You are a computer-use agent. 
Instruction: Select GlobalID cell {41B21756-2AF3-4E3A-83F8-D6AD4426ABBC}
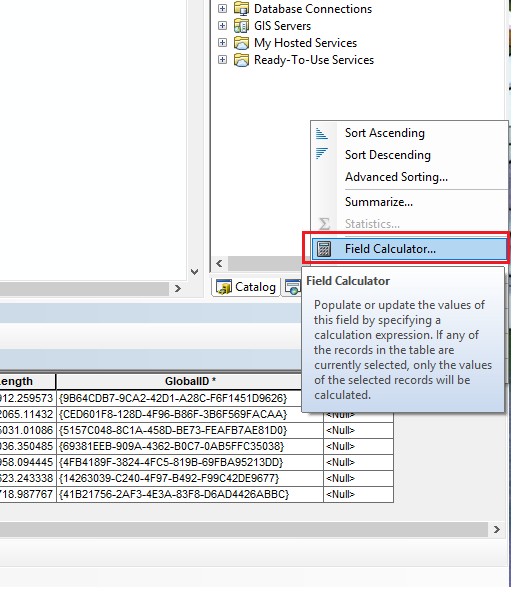pos(190,494)
